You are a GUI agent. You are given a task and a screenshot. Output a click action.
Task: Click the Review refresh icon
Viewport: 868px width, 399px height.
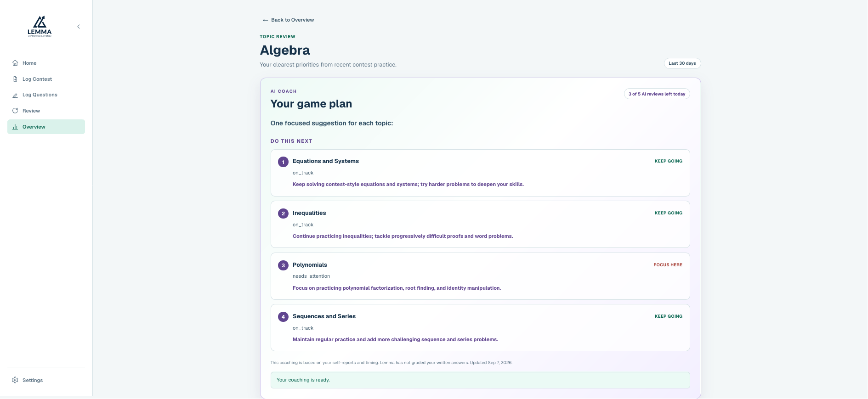click(x=15, y=111)
